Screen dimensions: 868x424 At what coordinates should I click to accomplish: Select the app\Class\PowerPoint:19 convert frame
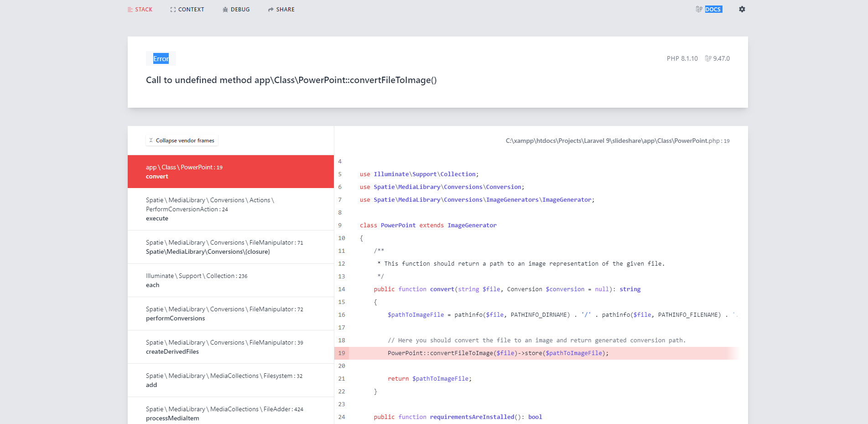pos(231,172)
